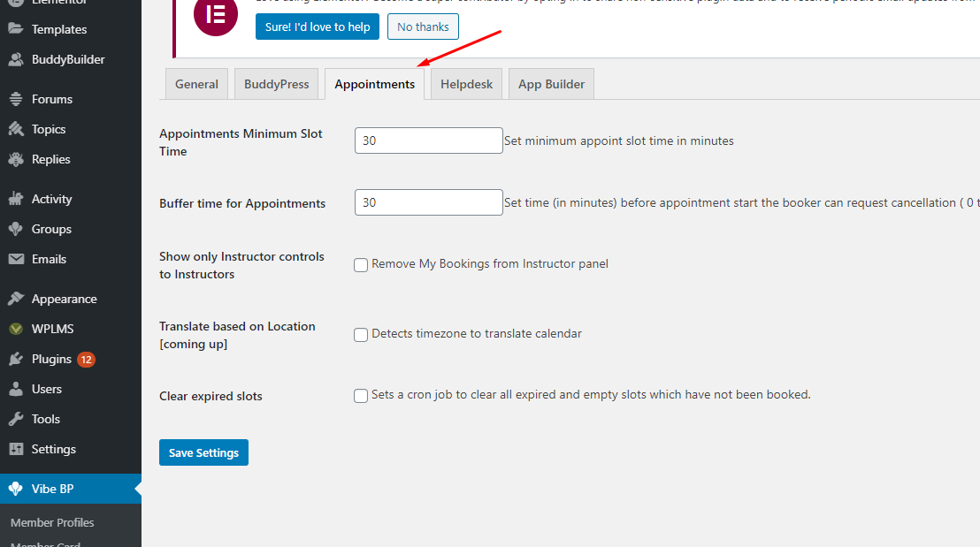The image size is (980, 547).
Task: Click the Settings sliders icon
Action: [16, 449]
